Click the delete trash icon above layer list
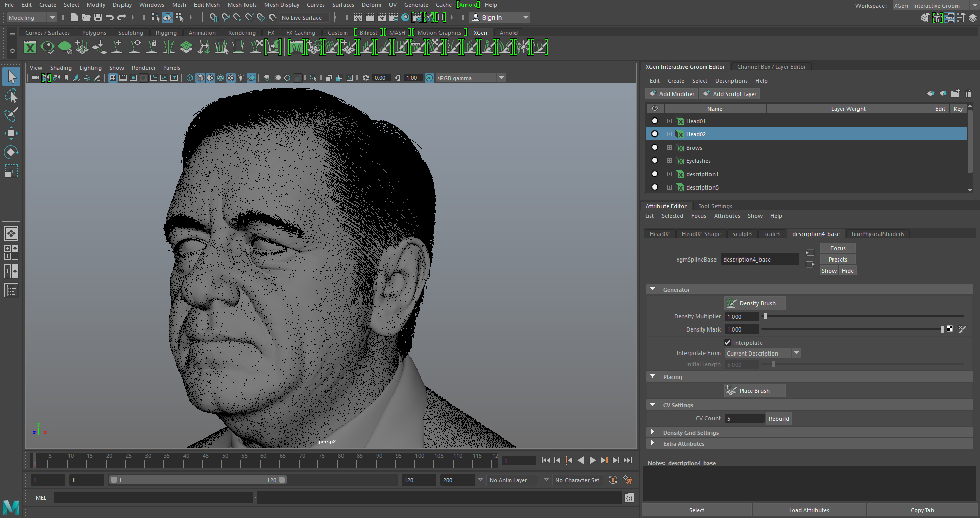The width and height of the screenshot is (980, 518). pyautogui.click(x=968, y=93)
